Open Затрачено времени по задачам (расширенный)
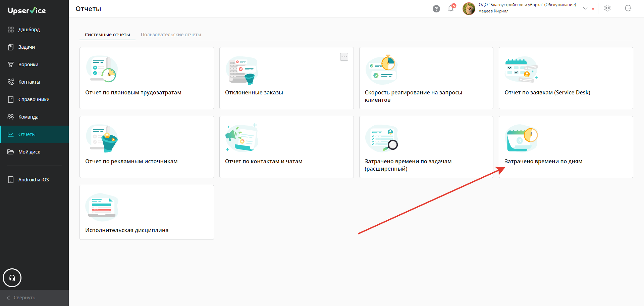The image size is (644, 306). click(x=408, y=165)
